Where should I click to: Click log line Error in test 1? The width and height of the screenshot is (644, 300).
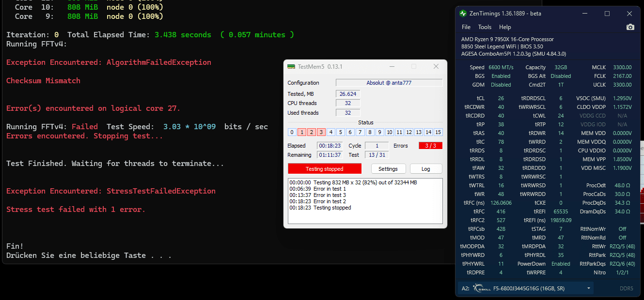coord(318,189)
